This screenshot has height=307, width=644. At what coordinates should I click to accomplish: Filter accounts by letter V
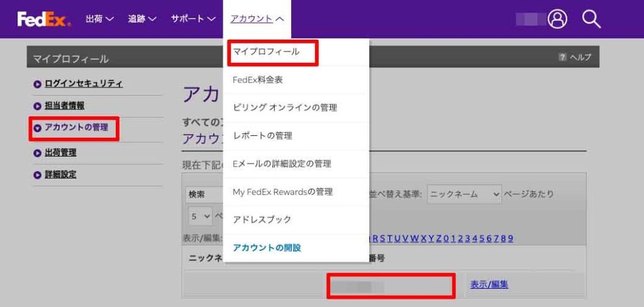406,238
